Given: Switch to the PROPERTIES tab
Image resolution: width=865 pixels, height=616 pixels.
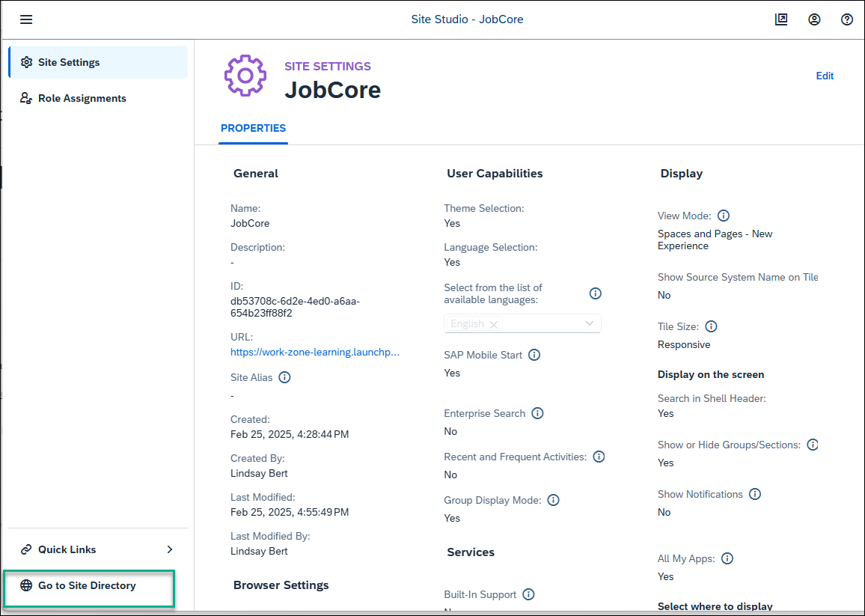Looking at the screenshot, I should click(x=253, y=128).
